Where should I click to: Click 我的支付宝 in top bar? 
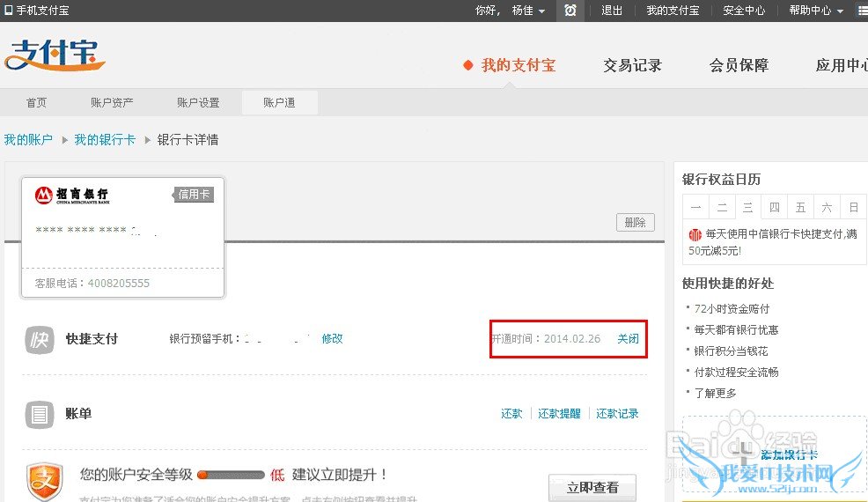pos(673,11)
